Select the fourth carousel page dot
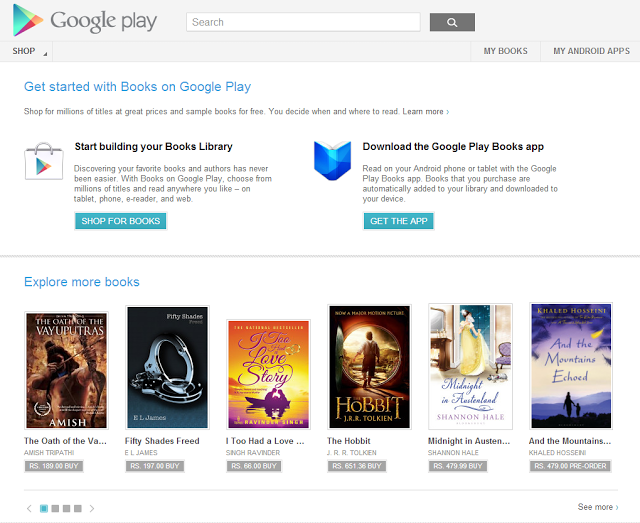The image size is (640, 523). pos(78,508)
